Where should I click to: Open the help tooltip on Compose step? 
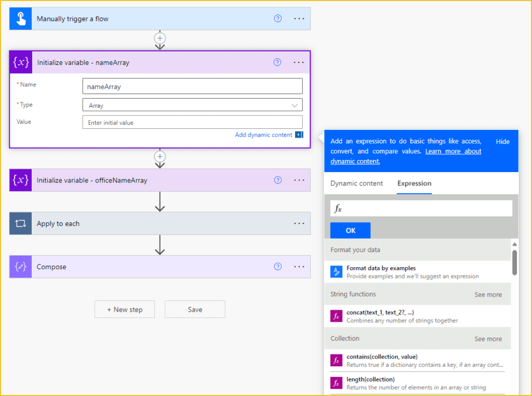coord(277,266)
